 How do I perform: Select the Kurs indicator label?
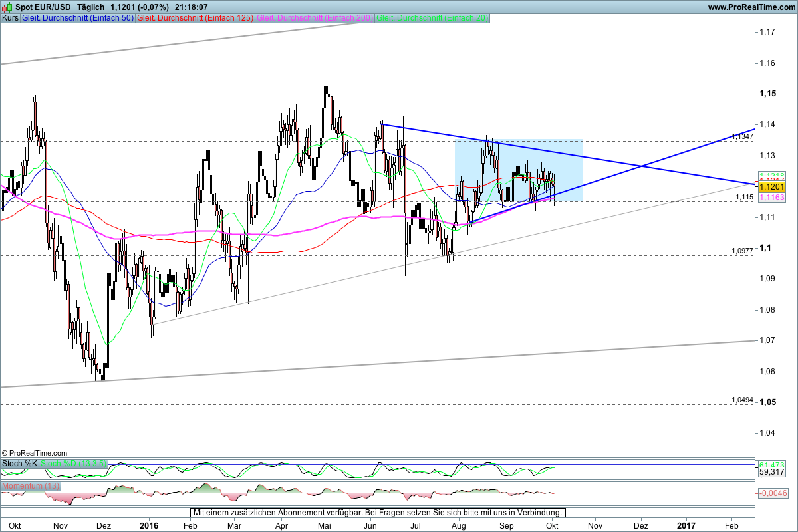[x=10, y=18]
